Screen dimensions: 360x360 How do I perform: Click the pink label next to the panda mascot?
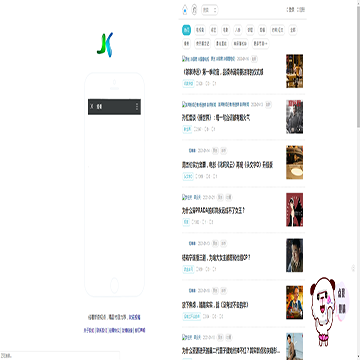pos(342,301)
